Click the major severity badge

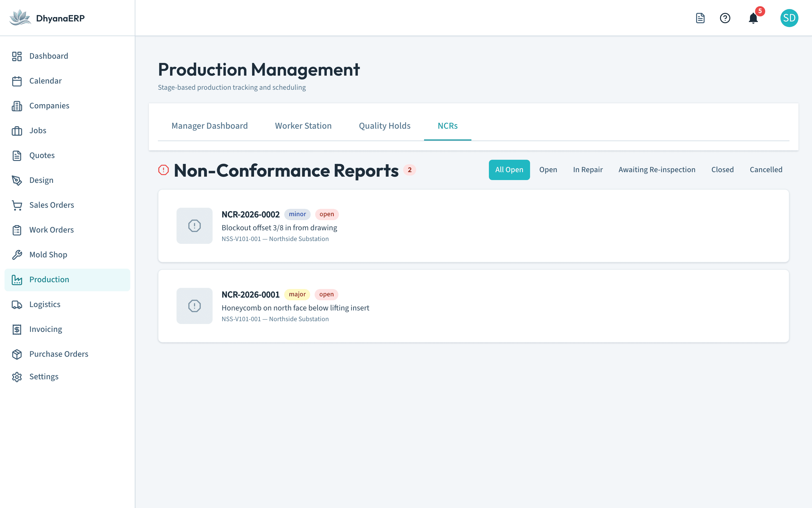click(x=297, y=295)
